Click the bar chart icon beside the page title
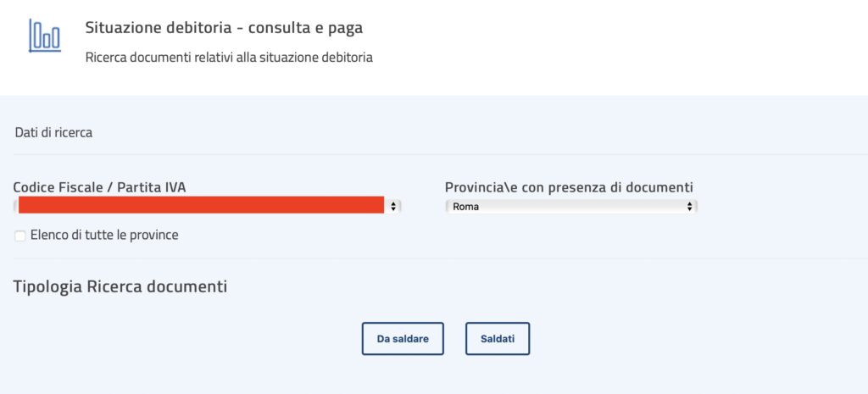This screenshot has height=394, width=868. point(45,36)
